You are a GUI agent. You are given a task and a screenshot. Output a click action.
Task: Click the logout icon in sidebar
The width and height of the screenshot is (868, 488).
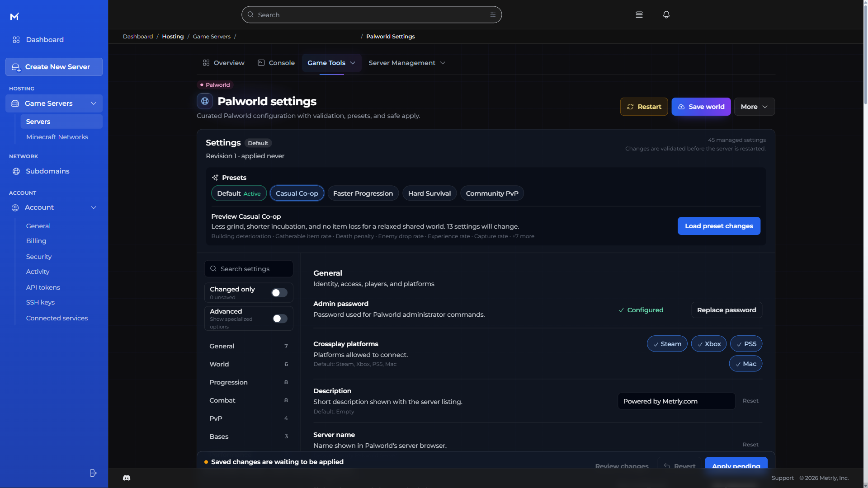[x=93, y=473]
